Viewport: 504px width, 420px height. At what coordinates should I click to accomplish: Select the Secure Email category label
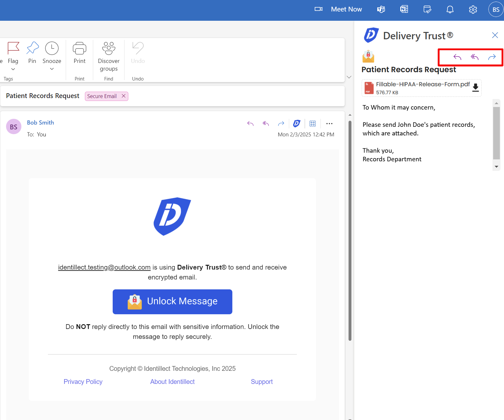(x=102, y=96)
